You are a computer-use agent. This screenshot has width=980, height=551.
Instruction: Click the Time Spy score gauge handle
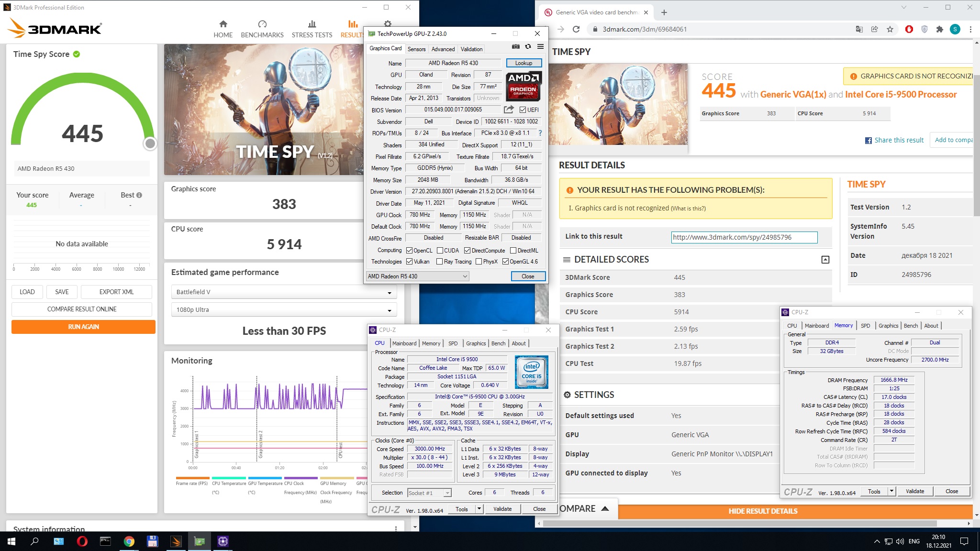[x=150, y=143]
